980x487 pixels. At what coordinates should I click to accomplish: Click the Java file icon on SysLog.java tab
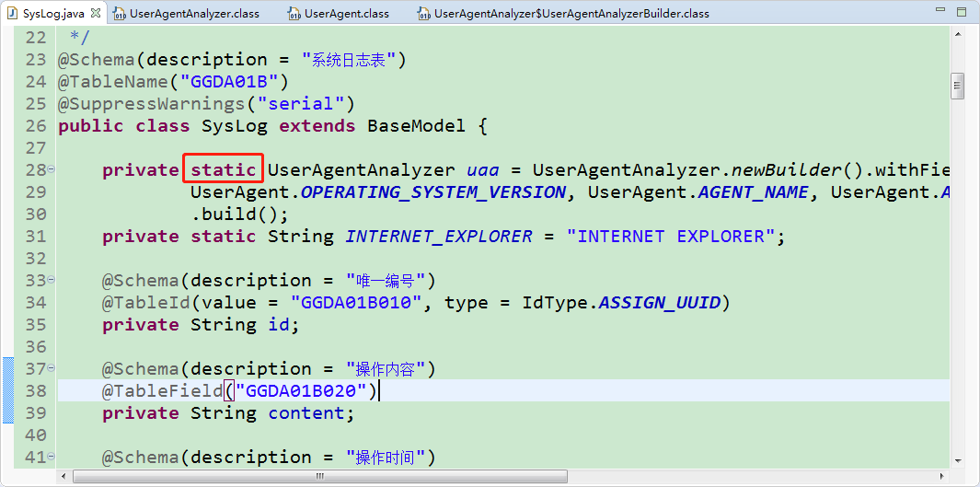coord(13,13)
